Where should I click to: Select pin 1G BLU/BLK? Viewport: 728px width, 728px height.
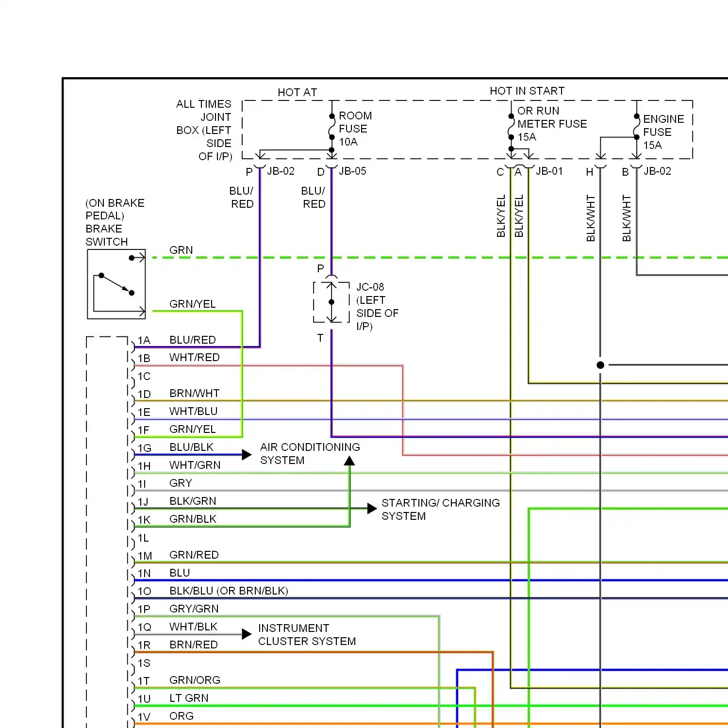pyautogui.click(x=176, y=447)
